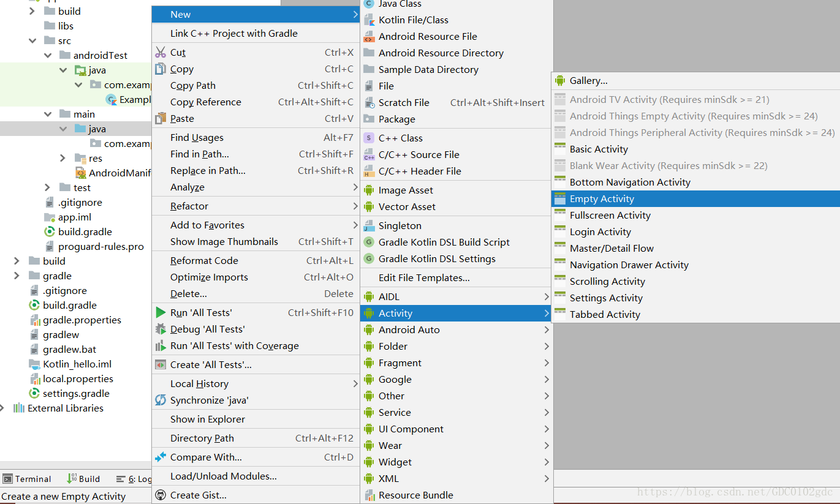Expand External Libraries node
840x504 pixels.
[x=2, y=408]
